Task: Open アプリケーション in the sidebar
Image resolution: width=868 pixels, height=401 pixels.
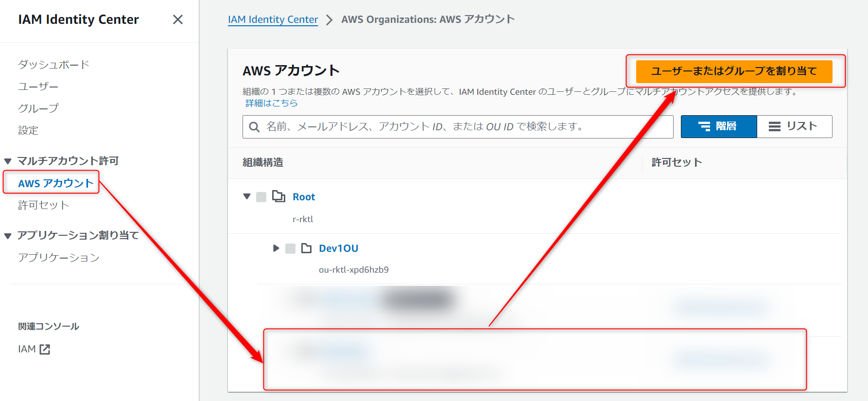Action: coord(59,257)
